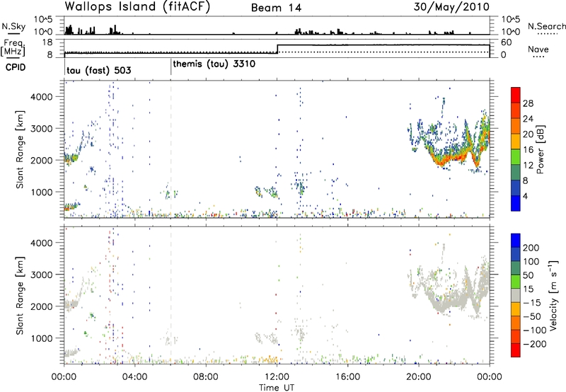Click the red top segment of the Power colorbar
This screenshot has width=566, height=392.
coord(516,95)
